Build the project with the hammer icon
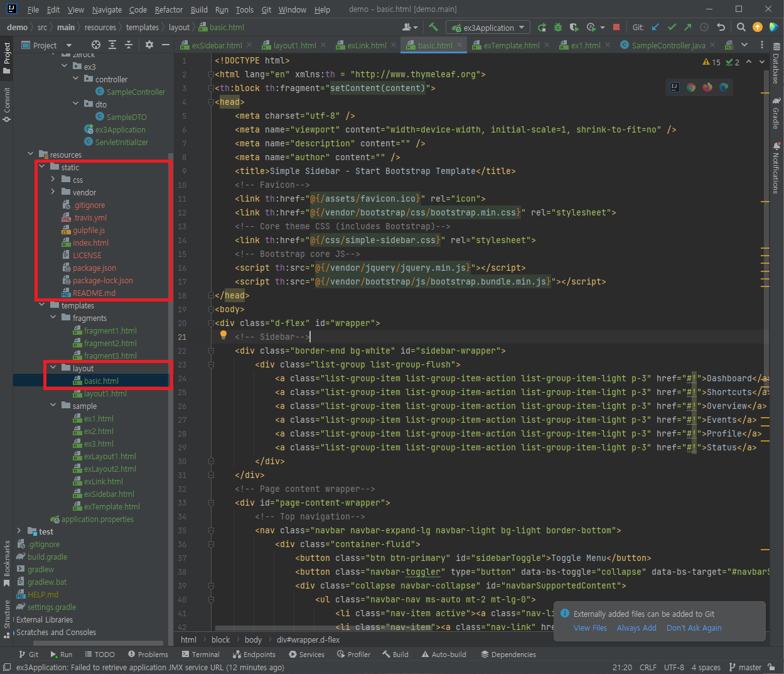The width and height of the screenshot is (784, 674). pyautogui.click(x=433, y=27)
